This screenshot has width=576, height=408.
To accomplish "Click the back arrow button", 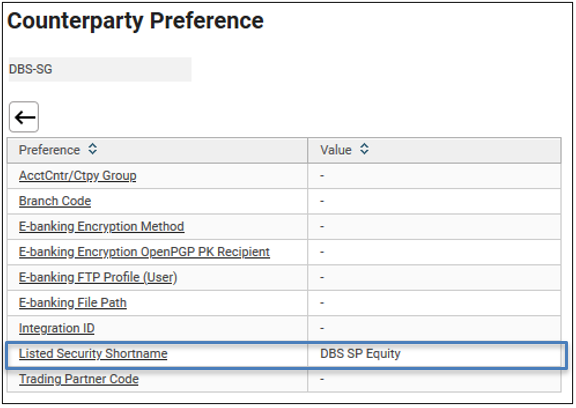I will tap(24, 117).
